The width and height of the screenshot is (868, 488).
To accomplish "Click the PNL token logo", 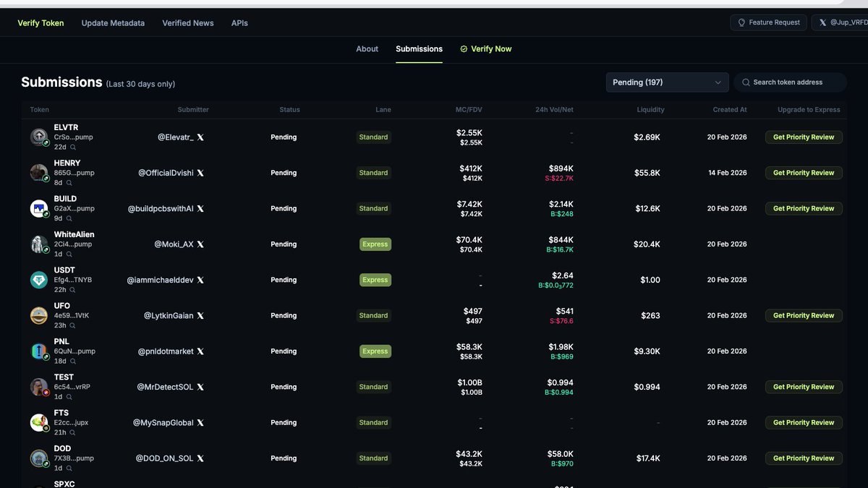I will coord(38,351).
